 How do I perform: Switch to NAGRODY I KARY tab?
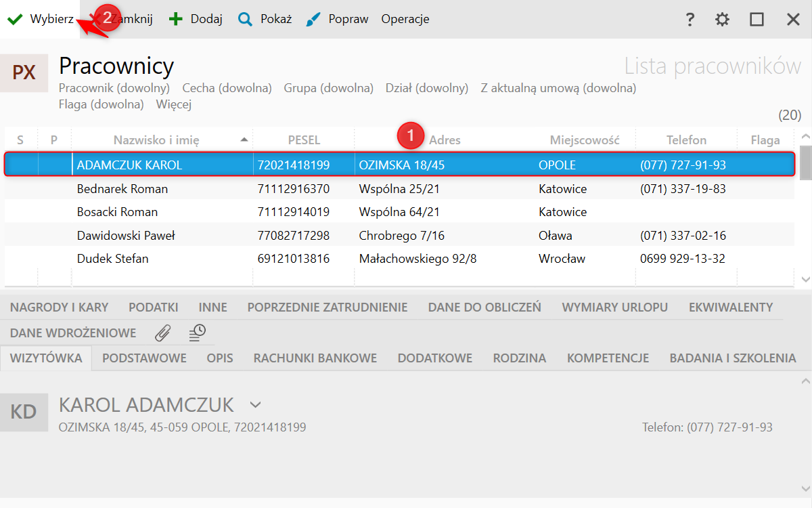point(59,307)
